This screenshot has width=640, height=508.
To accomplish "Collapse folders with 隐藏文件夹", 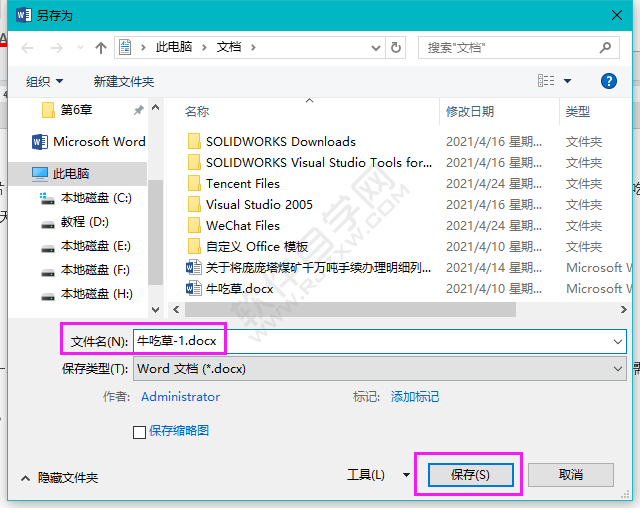I will (60, 478).
